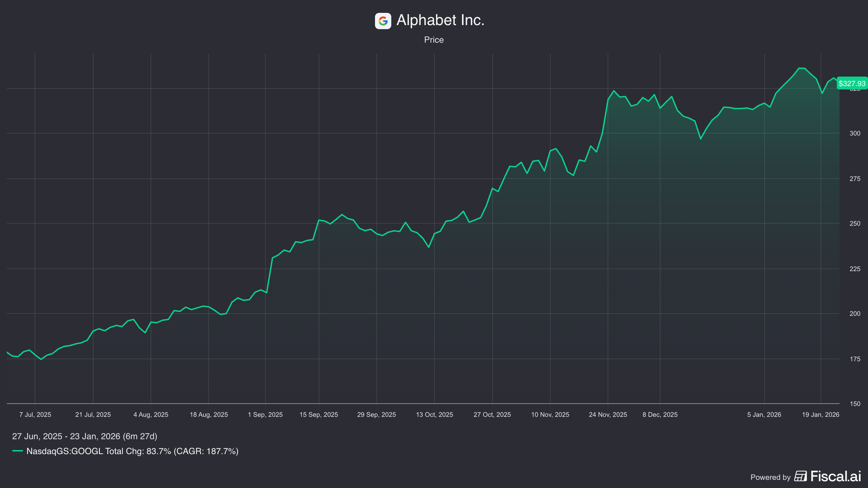Click the 175 price axis label
This screenshot has width=868, height=488.
pos(855,359)
